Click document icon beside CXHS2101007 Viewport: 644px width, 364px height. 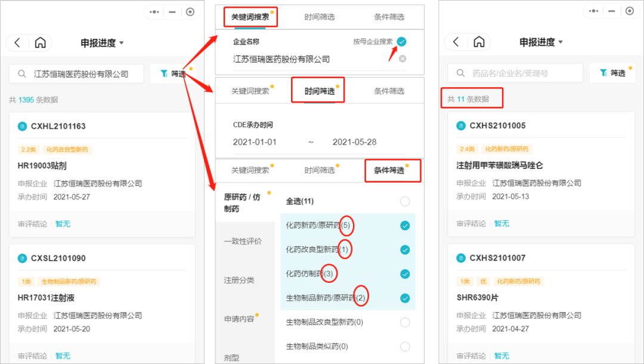[x=461, y=258]
